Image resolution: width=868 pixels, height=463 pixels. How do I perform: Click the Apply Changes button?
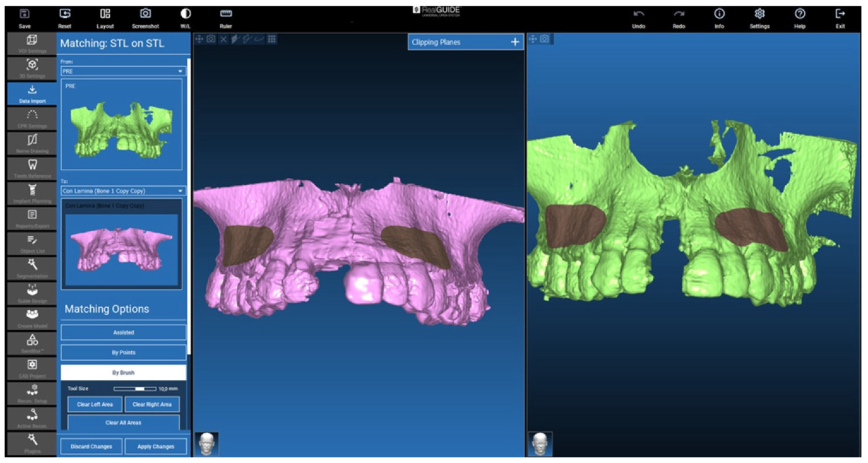point(156,446)
